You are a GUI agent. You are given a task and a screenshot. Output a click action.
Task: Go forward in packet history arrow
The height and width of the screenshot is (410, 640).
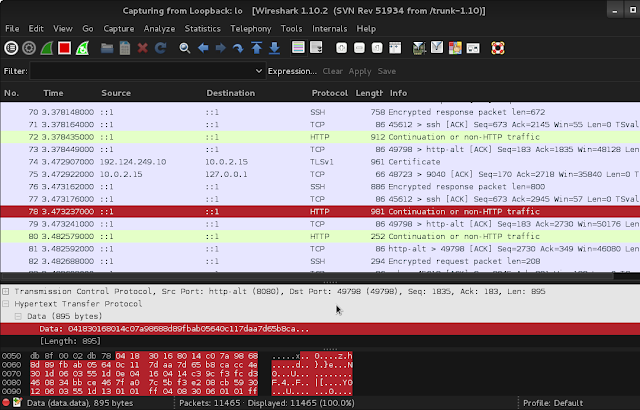click(220, 48)
